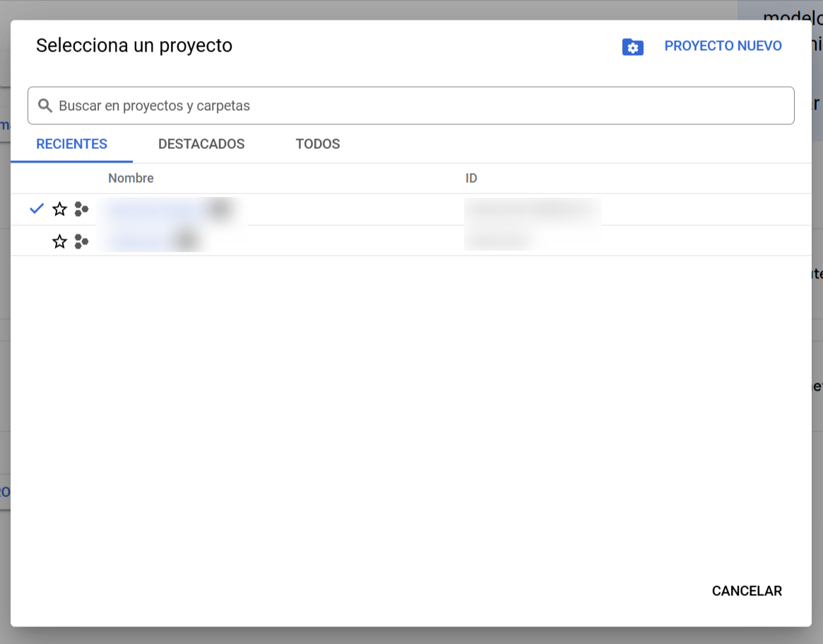Show all projects via TODOS tab
This screenshot has width=823, height=644.
(317, 144)
